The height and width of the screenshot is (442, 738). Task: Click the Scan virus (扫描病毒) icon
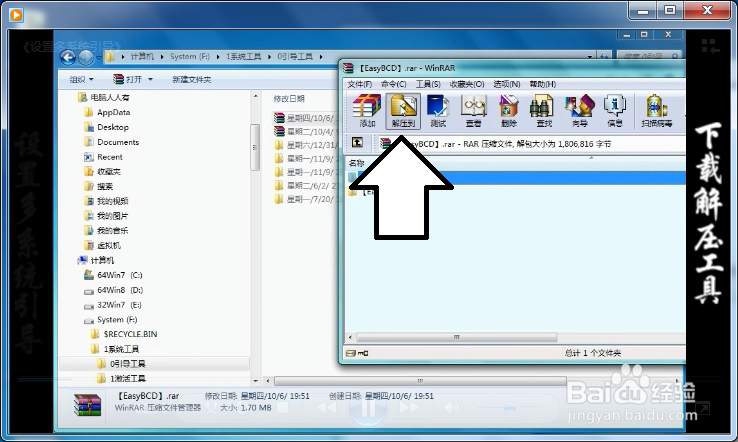point(657,111)
